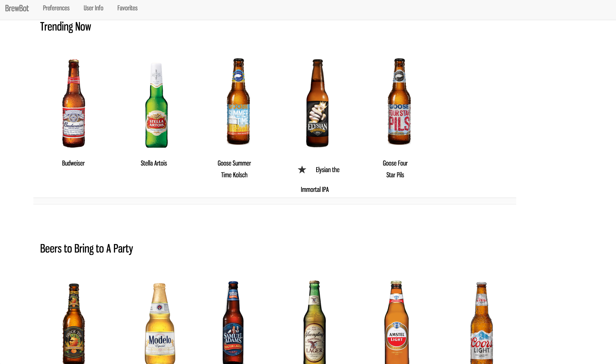Open the BrewBot home link

(17, 8)
